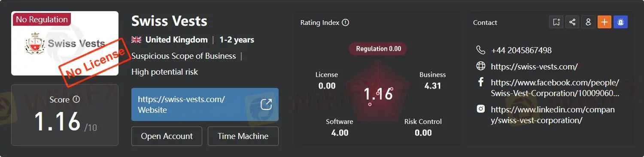
Task: Click the bookmark add icon in Contact panel
Action: tap(556, 22)
